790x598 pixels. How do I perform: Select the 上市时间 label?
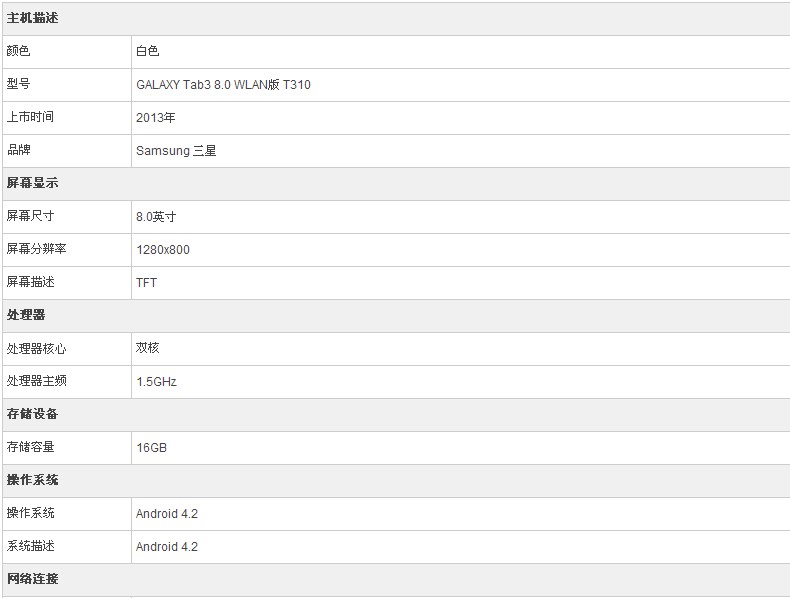pos(30,117)
